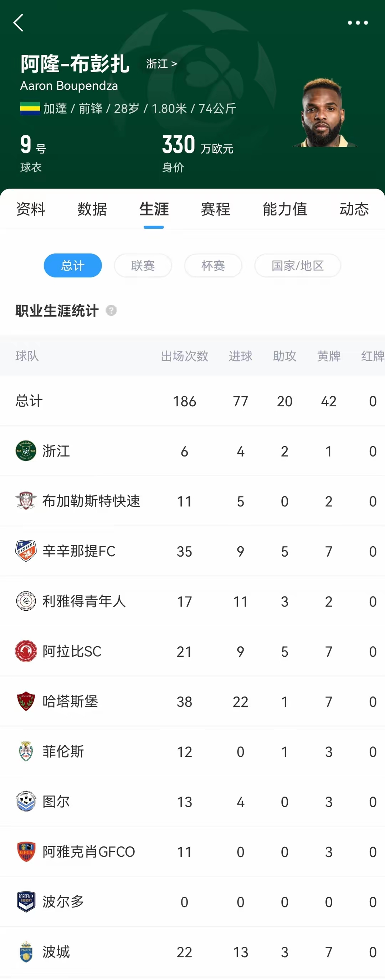Image resolution: width=385 pixels, height=980 pixels.
Task: Enable the 杯赛 filter
Action: coord(213,266)
